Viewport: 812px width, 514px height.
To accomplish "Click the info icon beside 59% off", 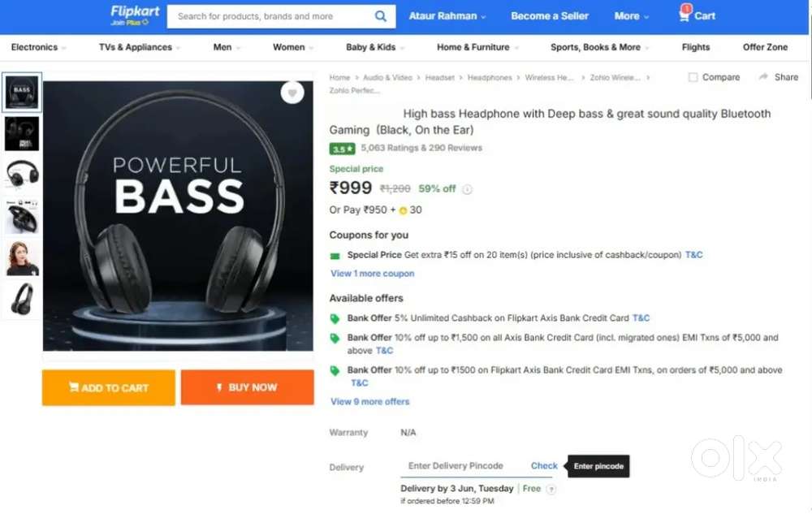I will click(468, 188).
